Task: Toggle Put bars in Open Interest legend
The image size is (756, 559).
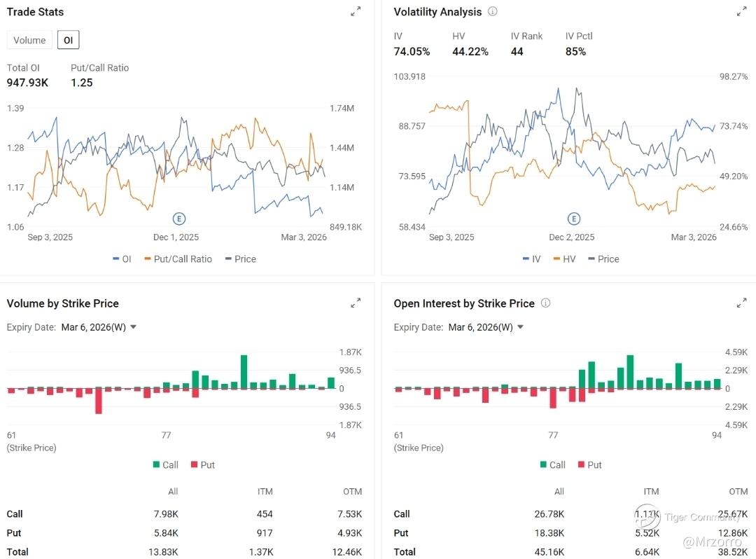Action: coord(589,464)
